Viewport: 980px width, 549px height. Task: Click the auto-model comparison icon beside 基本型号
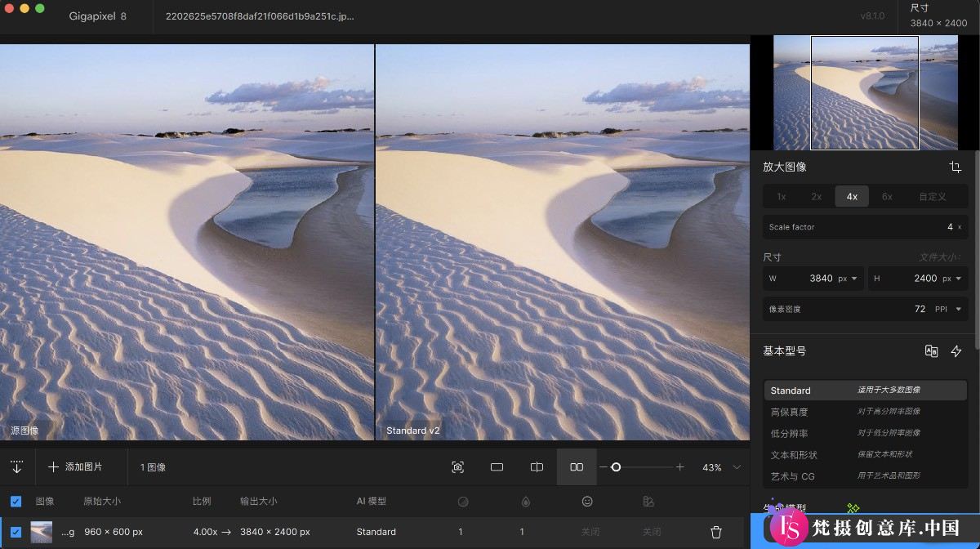point(931,351)
